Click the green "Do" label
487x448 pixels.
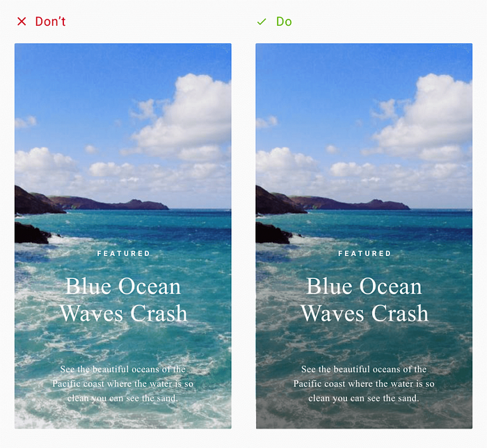tap(284, 22)
